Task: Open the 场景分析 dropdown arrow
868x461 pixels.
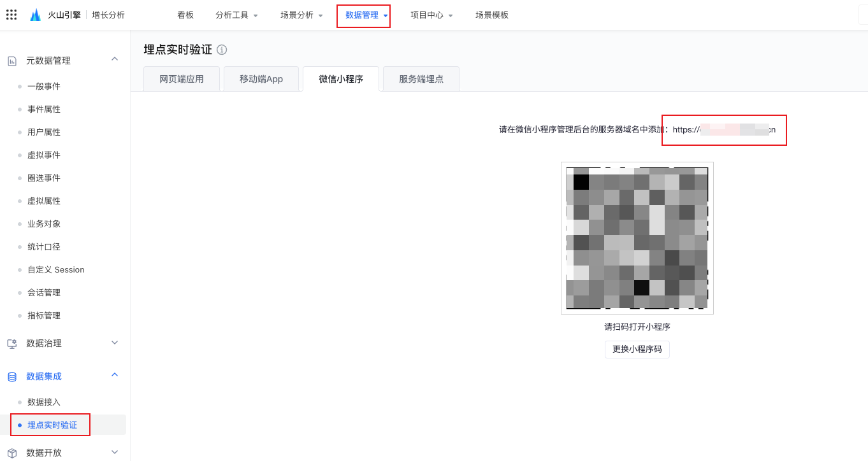Action: coord(321,16)
